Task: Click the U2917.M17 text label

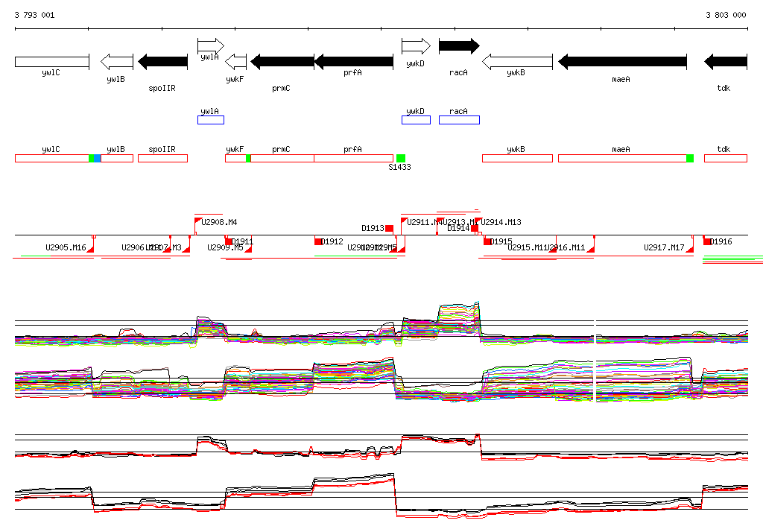Action: (664, 247)
